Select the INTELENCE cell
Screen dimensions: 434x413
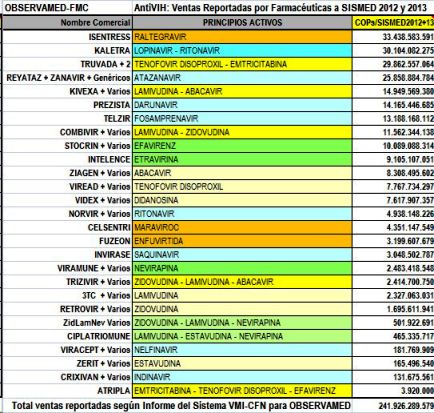[x=68, y=159]
